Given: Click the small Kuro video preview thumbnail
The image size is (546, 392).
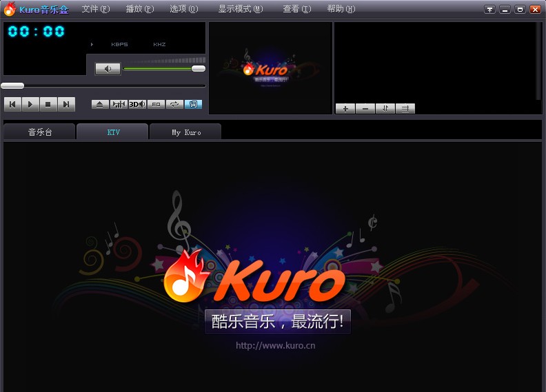Looking at the screenshot, I should [270, 68].
